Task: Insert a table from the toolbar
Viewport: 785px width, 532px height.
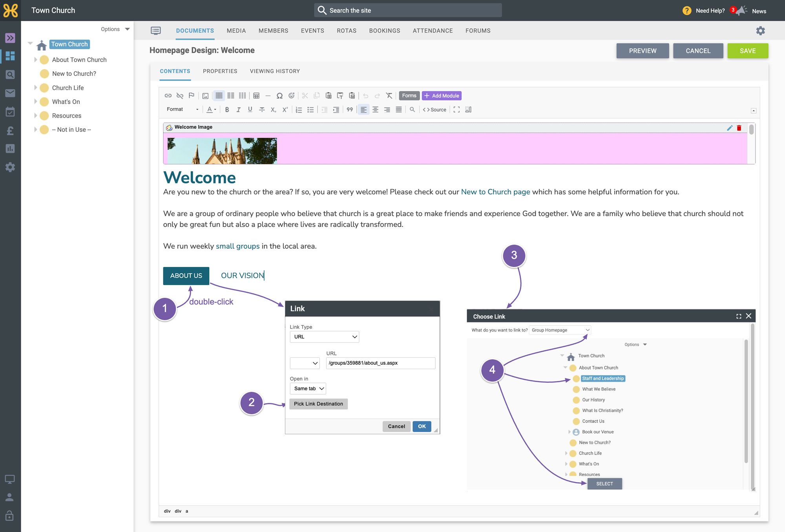Action: tap(256, 95)
